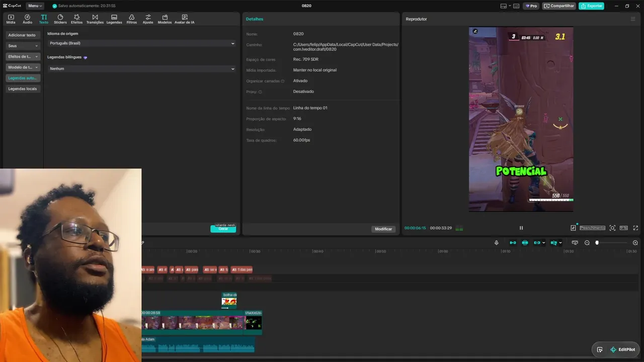
Task: Click the auto-save status checkmark
Action: click(55, 6)
